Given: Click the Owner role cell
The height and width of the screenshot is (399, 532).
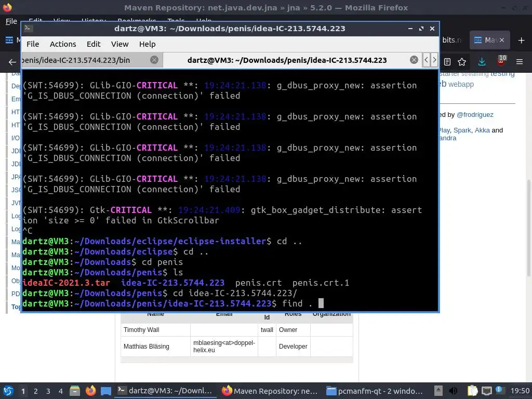Looking at the screenshot, I should coord(293,330).
